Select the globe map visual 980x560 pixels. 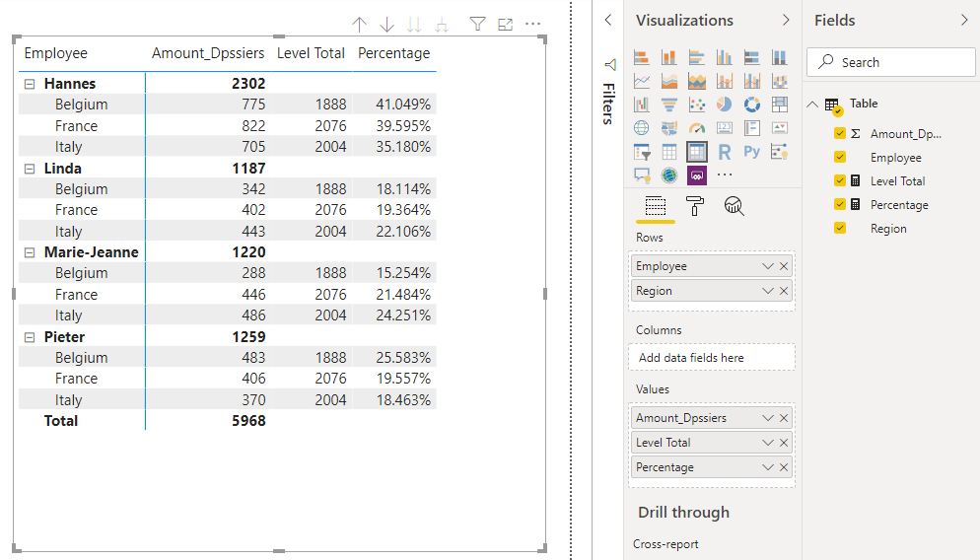[641, 128]
